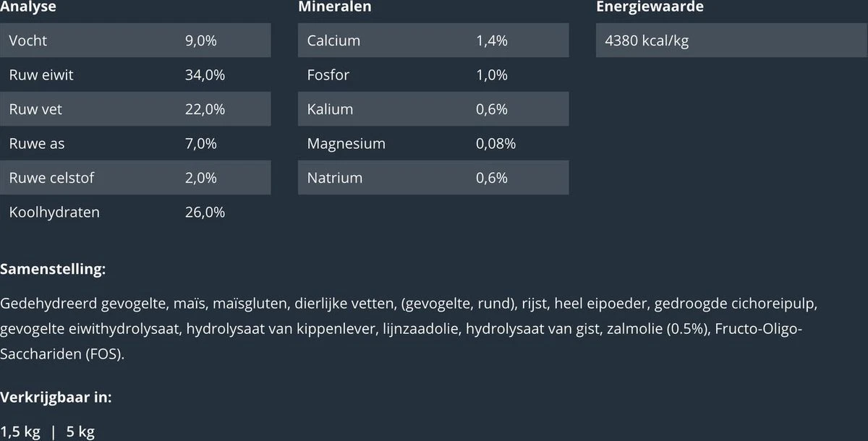Image resolution: width=868 pixels, height=441 pixels.
Task: Click the Samenstelling heading
Action: (x=53, y=270)
